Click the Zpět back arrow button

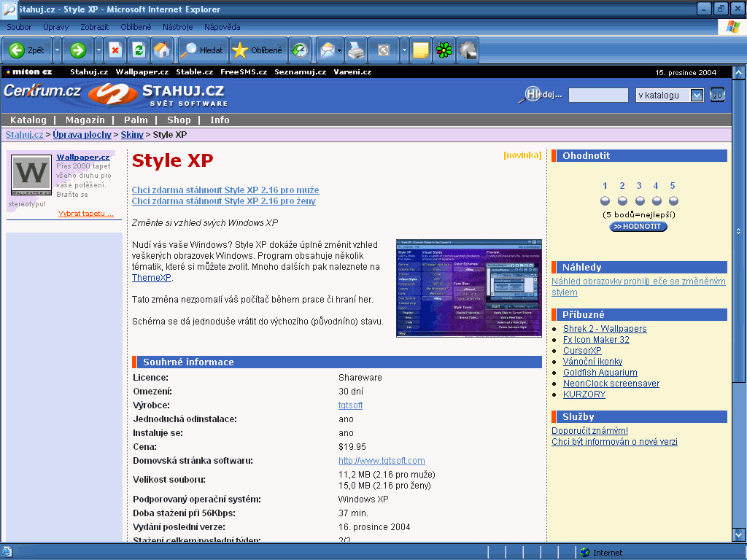tap(27, 50)
